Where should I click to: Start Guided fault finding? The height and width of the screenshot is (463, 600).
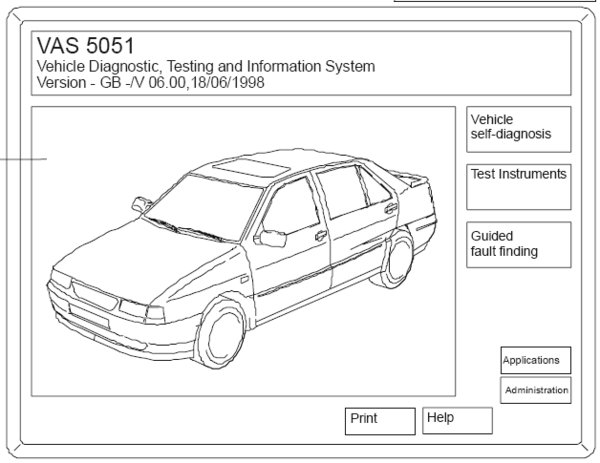coord(519,244)
